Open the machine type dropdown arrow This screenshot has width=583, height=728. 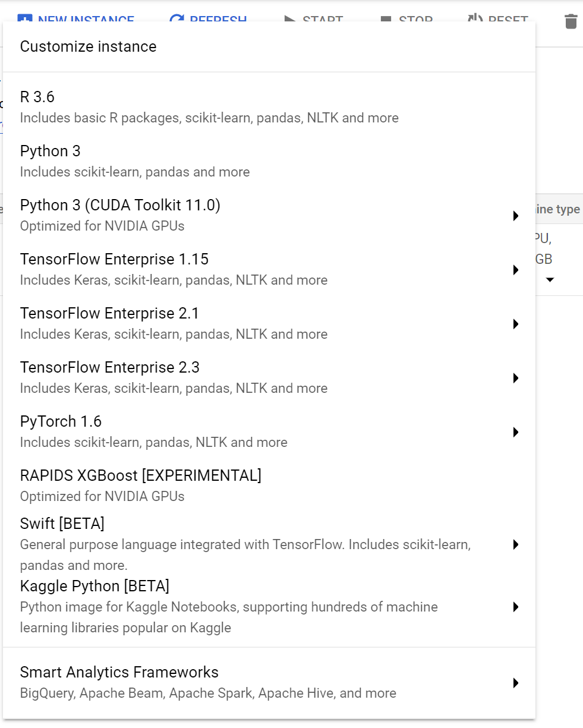point(550,280)
